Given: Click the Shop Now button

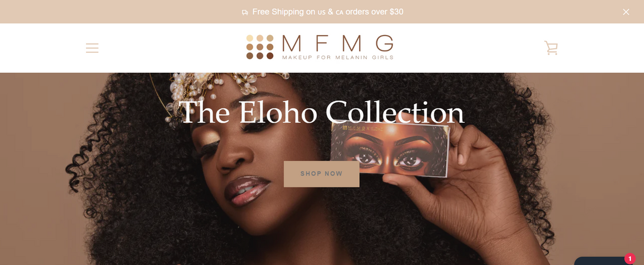Looking at the screenshot, I should tap(321, 174).
